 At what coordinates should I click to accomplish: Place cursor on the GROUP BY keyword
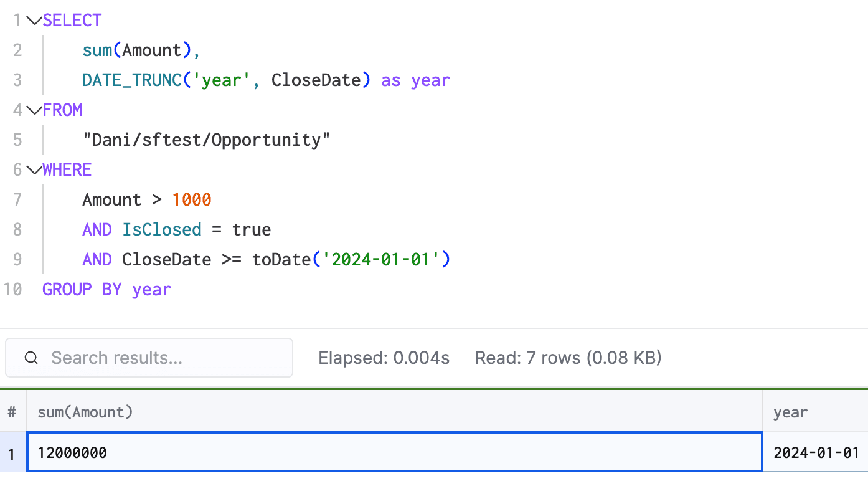tap(82, 290)
